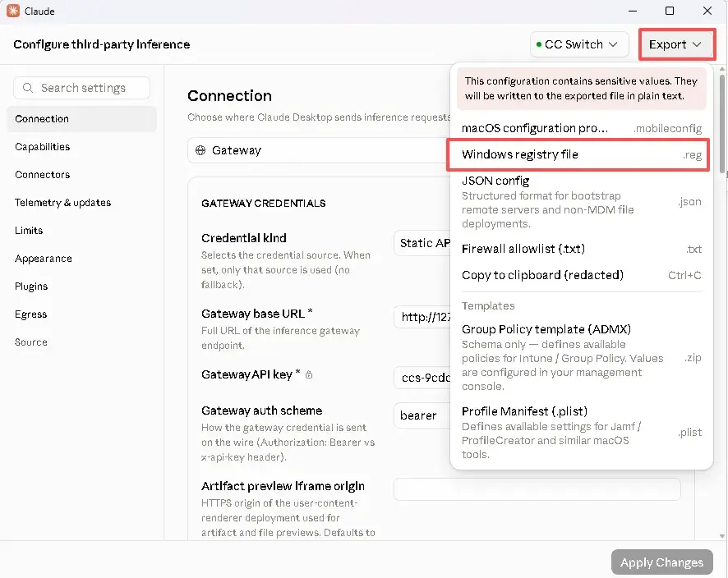Maximize the Claude window

point(670,11)
